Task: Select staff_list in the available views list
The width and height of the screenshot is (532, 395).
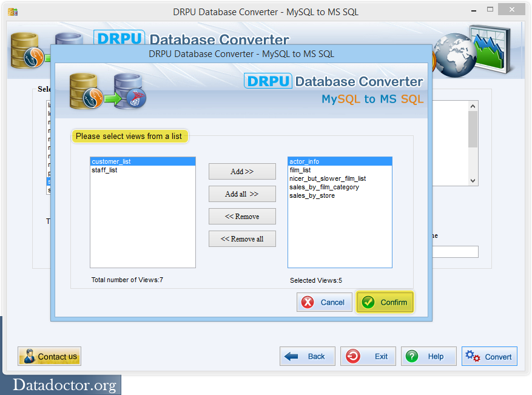Action: click(143, 170)
